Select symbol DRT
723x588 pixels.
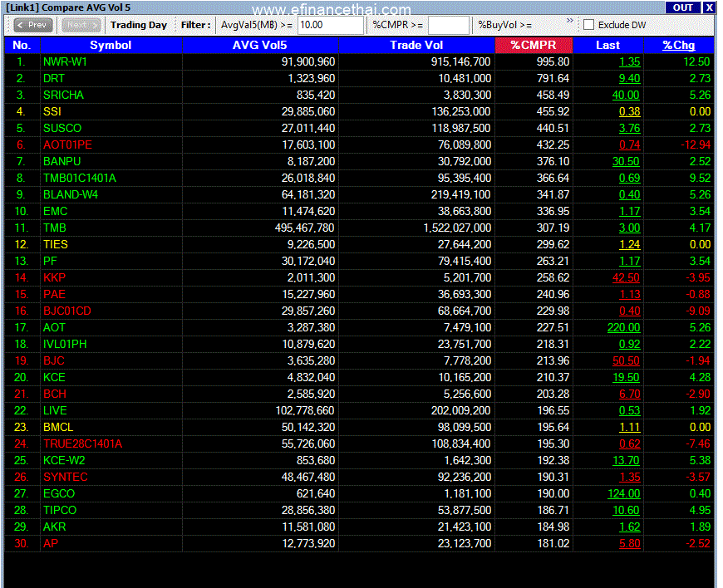pyautogui.click(x=54, y=78)
